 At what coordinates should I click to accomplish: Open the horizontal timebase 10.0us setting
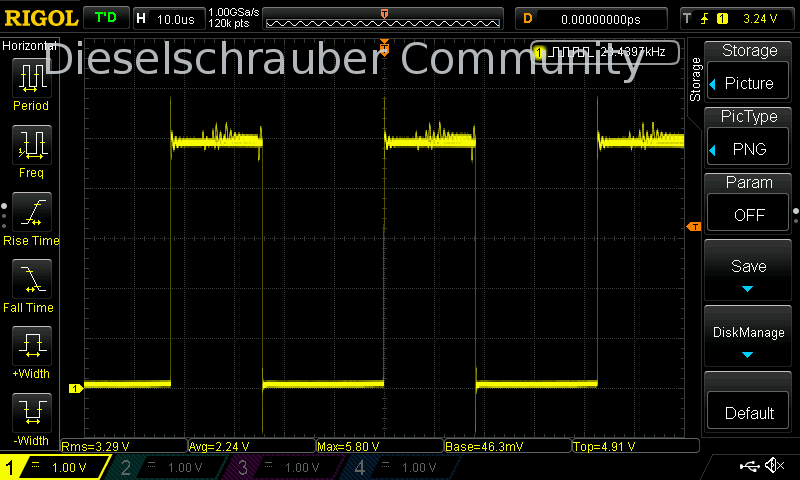click(x=169, y=19)
